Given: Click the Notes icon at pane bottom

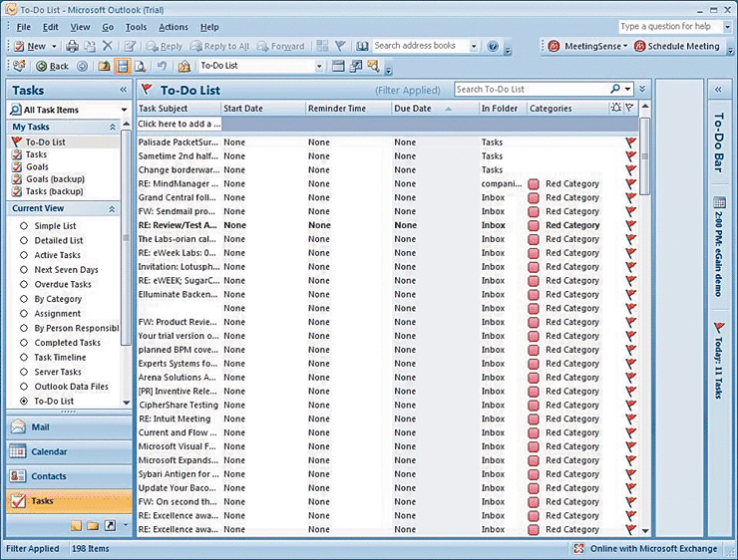Looking at the screenshot, I should (76, 525).
